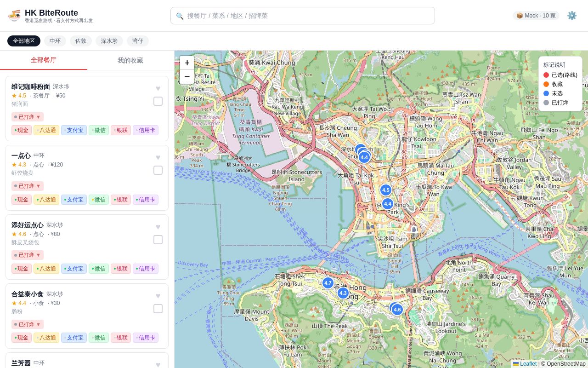Switch to 我的收藏 tab

click(130, 60)
